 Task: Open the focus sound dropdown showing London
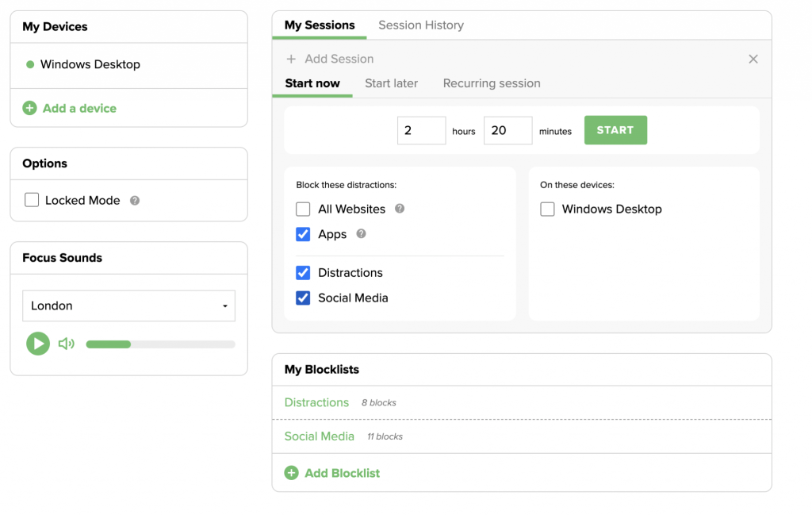(x=128, y=306)
